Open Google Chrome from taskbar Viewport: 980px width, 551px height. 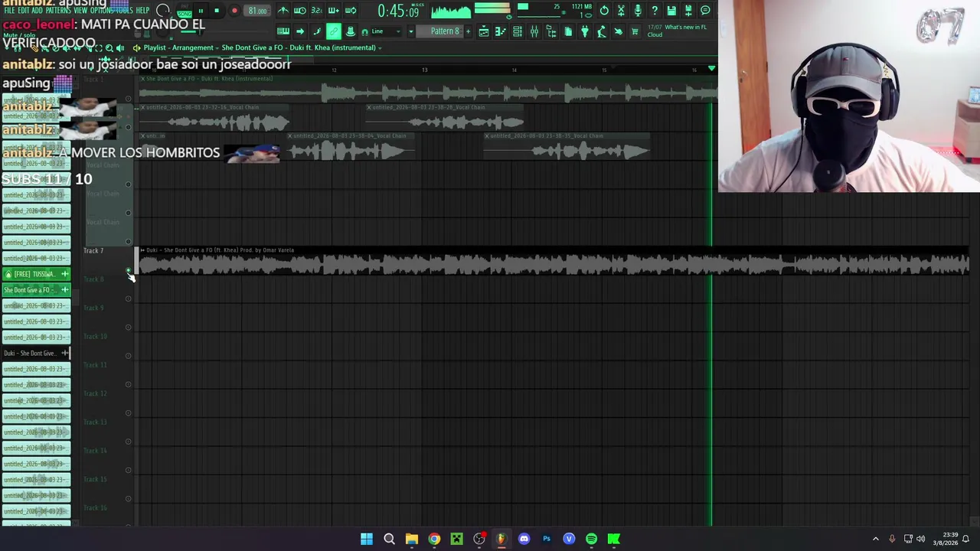(434, 539)
